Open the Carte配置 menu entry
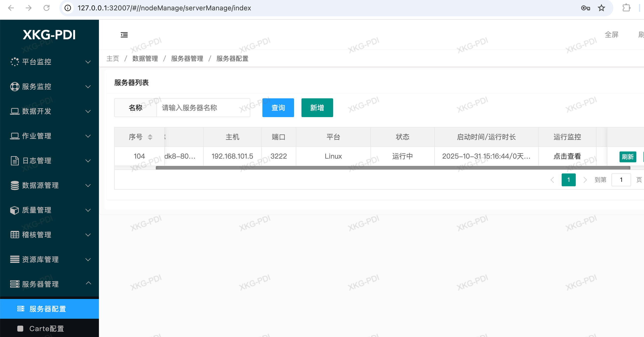Image resolution: width=644 pixels, height=337 pixels. pyautogui.click(x=46, y=329)
